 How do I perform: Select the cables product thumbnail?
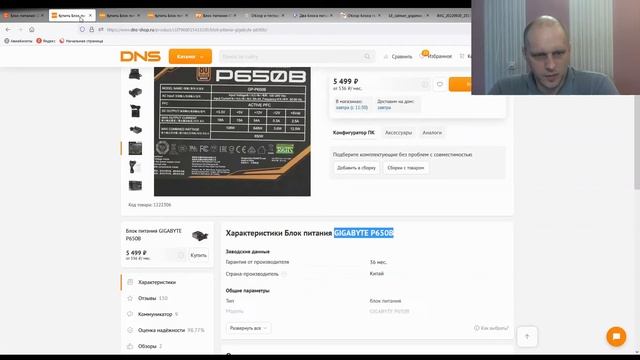(x=135, y=167)
